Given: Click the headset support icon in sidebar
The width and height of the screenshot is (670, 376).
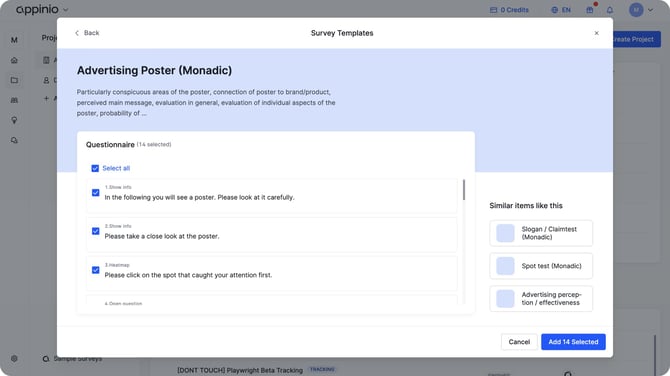Looking at the screenshot, I should pyautogui.click(x=14, y=140).
